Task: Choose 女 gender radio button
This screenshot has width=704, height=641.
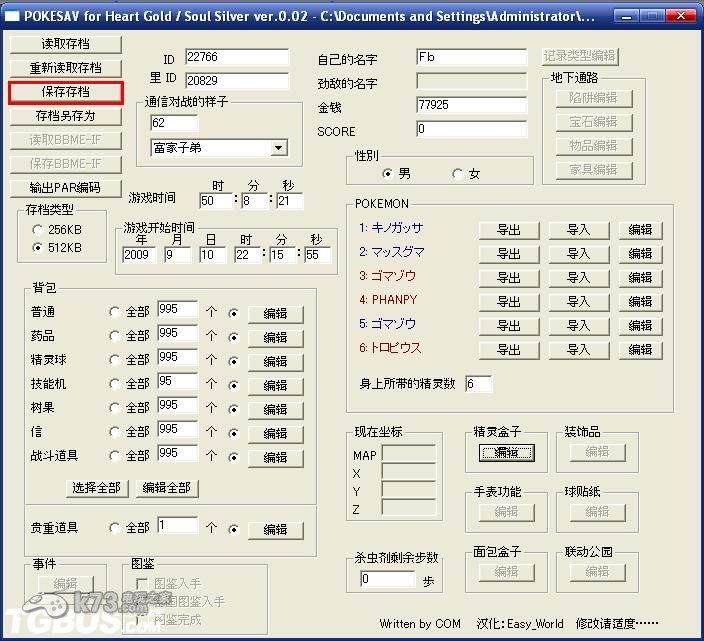Action: click(x=458, y=174)
